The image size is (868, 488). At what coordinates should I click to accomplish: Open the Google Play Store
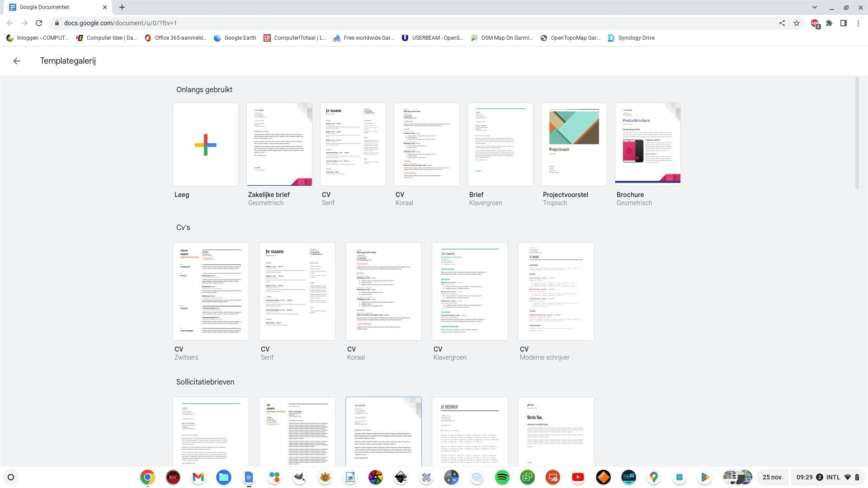704,477
